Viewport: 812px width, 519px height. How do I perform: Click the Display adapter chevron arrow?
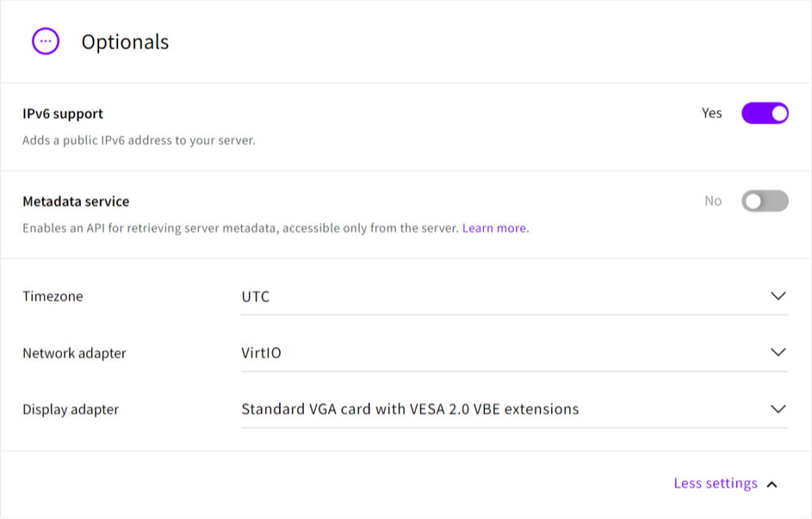[778, 409]
